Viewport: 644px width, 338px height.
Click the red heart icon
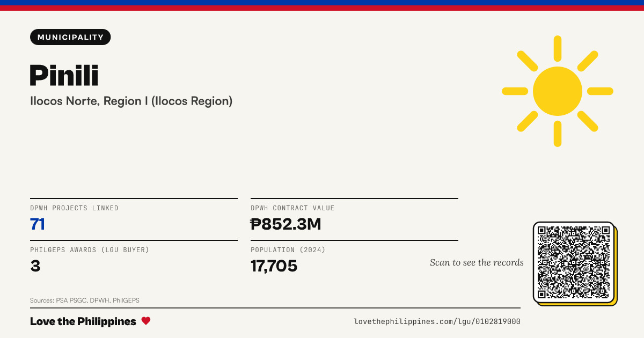click(x=146, y=321)
